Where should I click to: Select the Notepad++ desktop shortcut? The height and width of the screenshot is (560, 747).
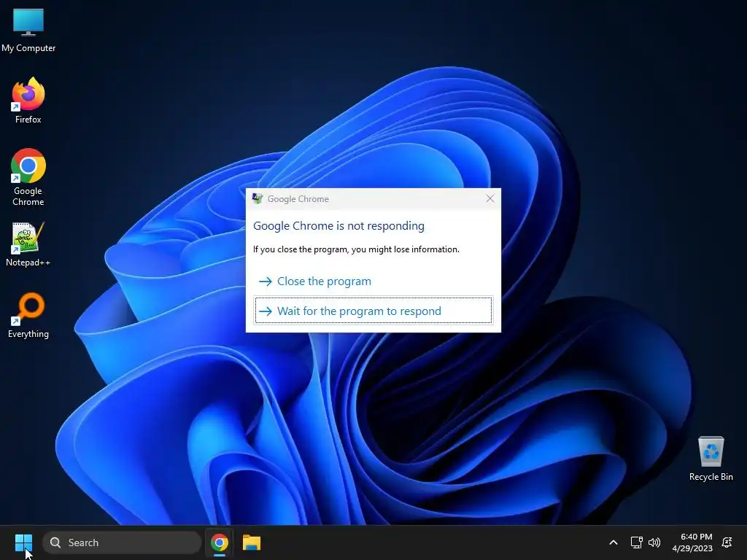pyautogui.click(x=28, y=244)
